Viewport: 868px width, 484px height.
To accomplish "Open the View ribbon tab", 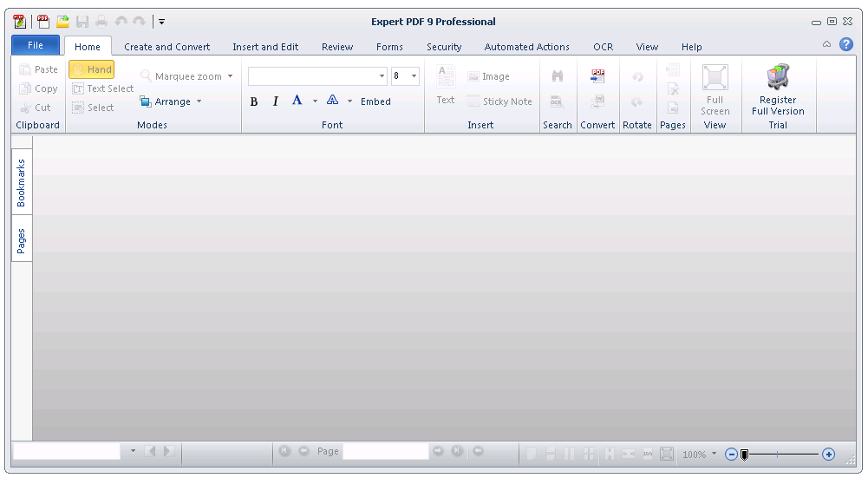I will pyautogui.click(x=647, y=47).
